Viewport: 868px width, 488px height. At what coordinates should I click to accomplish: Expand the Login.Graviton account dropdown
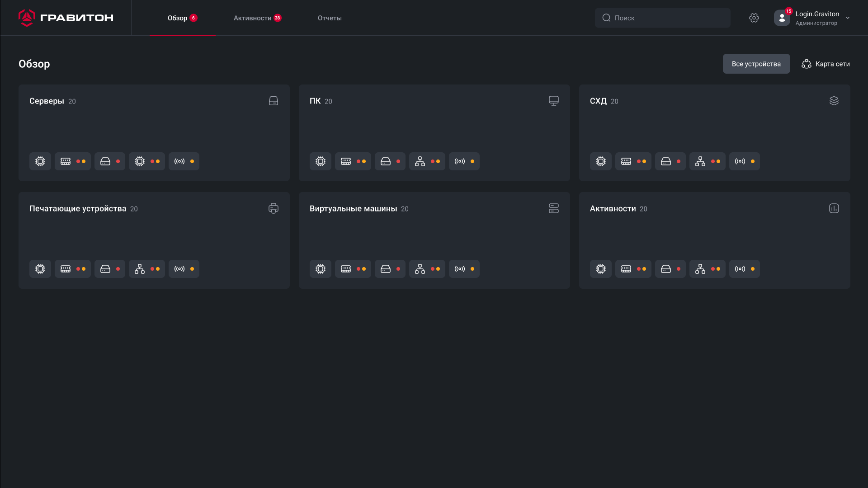(848, 18)
